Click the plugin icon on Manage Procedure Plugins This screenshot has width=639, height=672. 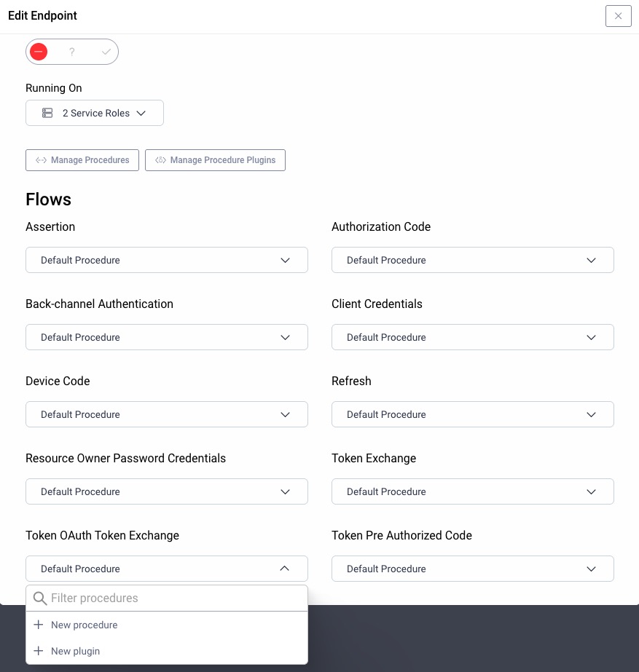(160, 160)
